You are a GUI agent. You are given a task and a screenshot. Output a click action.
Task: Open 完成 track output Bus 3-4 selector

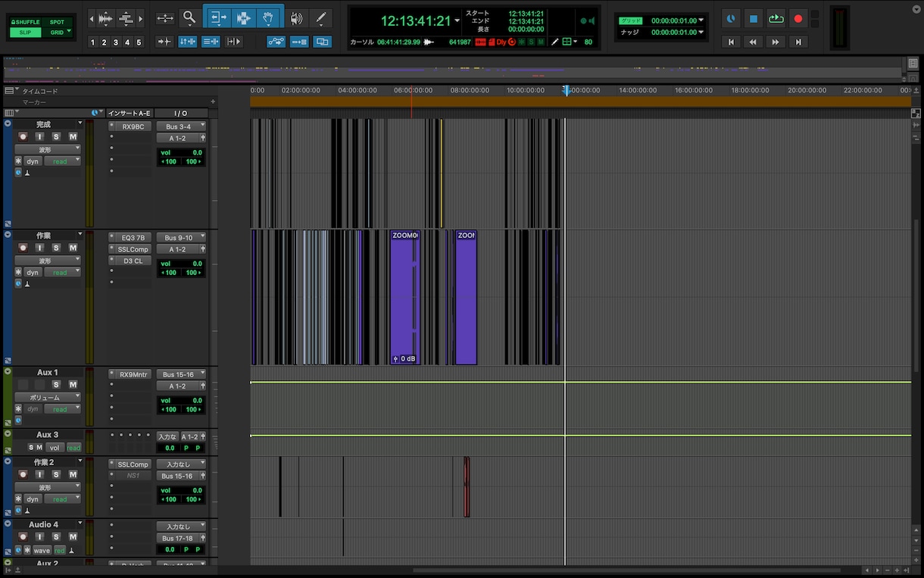point(181,127)
